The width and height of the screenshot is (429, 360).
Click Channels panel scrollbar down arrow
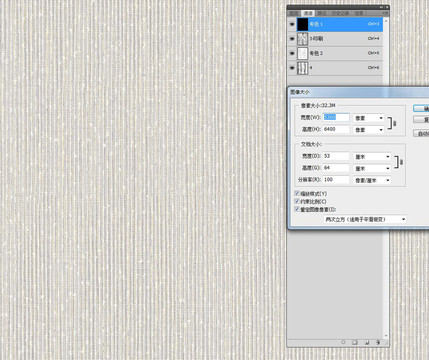click(x=386, y=336)
